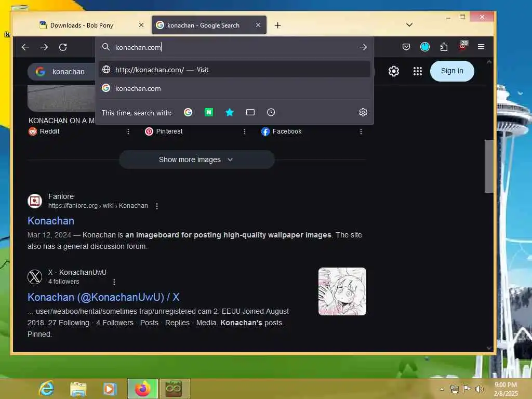The height and width of the screenshot is (399, 532).
Task: Open more options for the Reddit image
Action: coord(128,131)
